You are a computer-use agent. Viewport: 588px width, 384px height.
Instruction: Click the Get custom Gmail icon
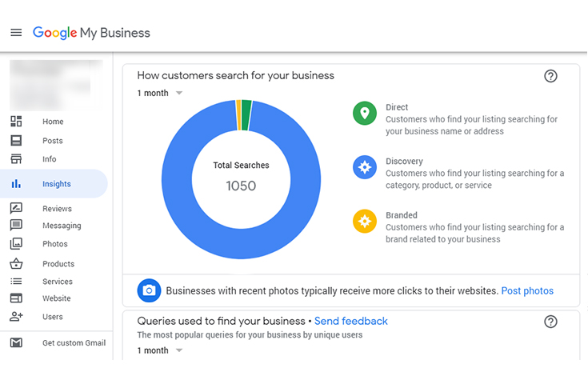(x=16, y=343)
